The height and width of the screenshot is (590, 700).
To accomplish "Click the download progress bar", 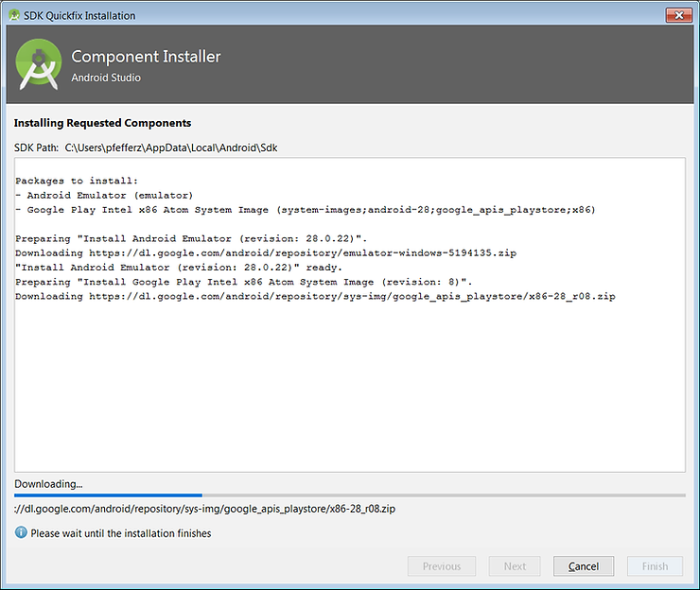I will (350, 495).
